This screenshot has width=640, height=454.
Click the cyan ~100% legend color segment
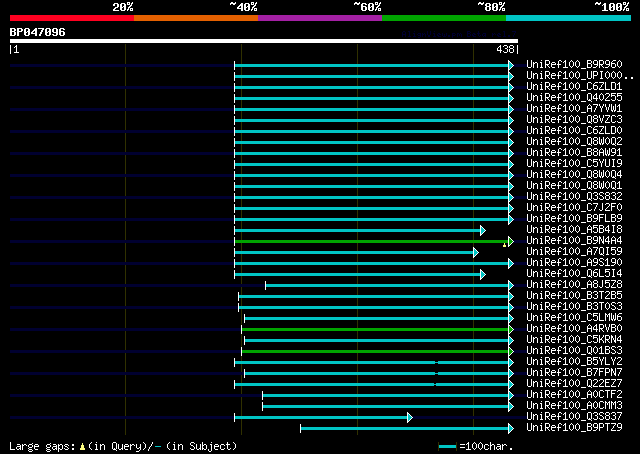(569, 18)
